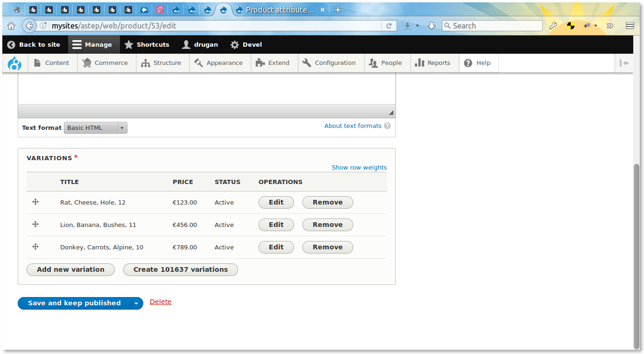Screen dimensions: 644x354
Task: Open the Commerce admin menu
Action: click(x=105, y=63)
